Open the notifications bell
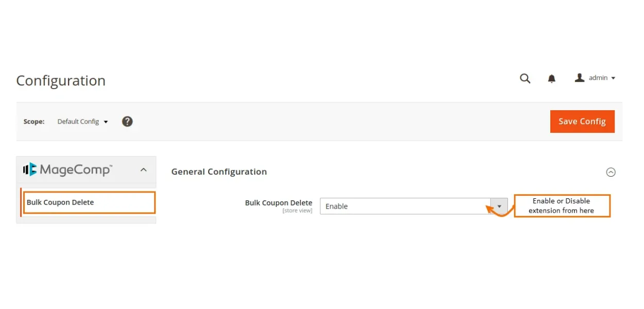The height and width of the screenshot is (309, 644). (552, 78)
